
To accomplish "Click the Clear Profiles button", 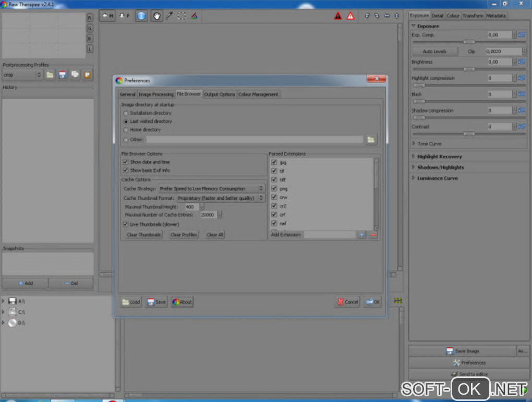I will tap(184, 235).
